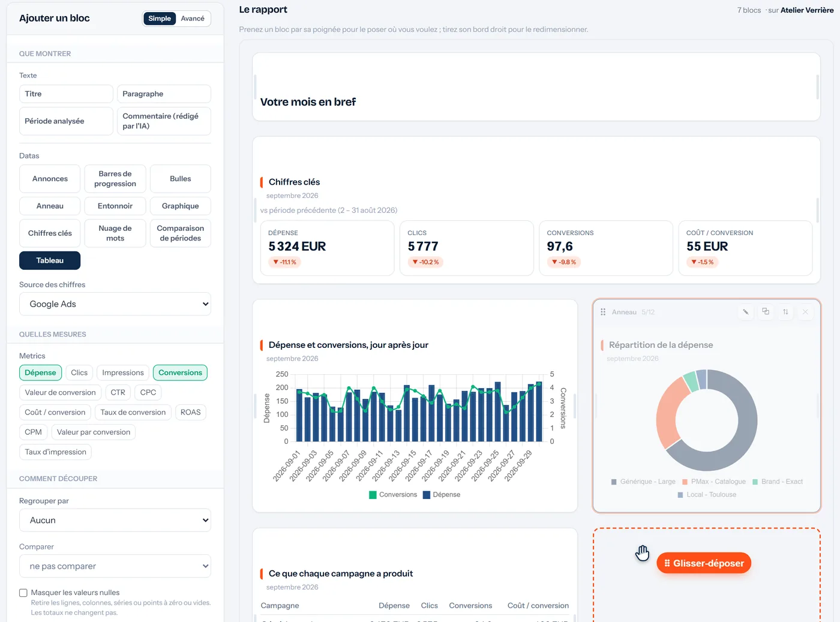Toggle the Dépense metric chip

pyautogui.click(x=40, y=372)
